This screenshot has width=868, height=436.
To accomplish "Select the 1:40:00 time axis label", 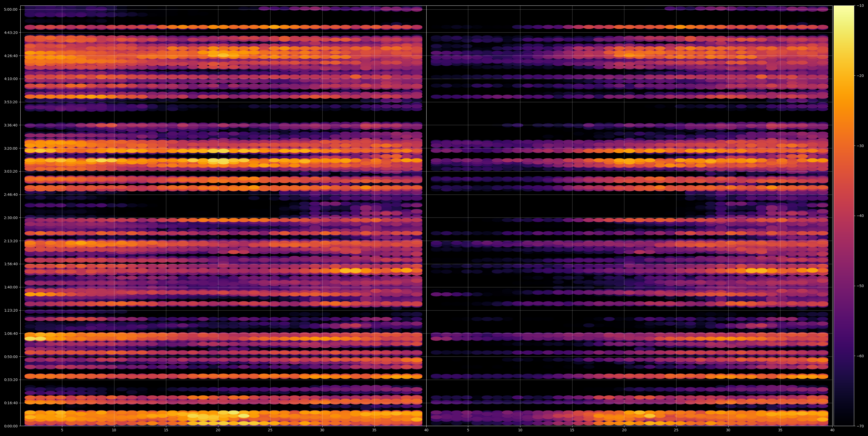I will click(x=10, y=287).
